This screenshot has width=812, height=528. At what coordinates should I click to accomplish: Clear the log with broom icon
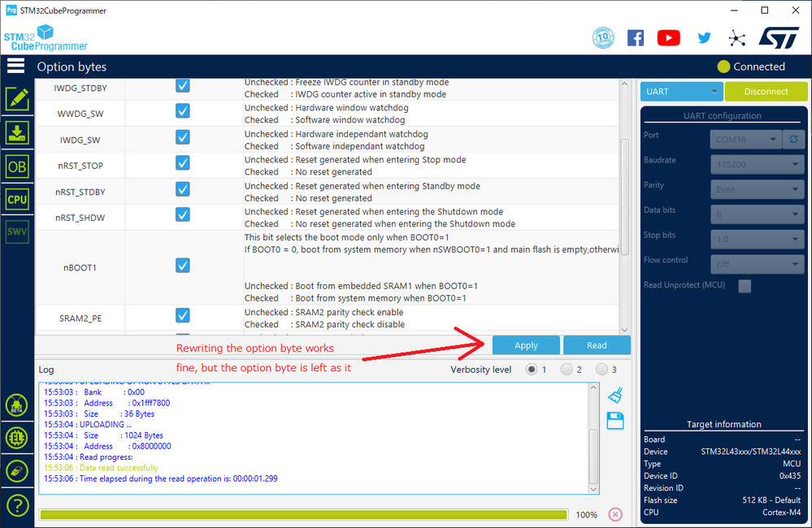pos(615,396)
